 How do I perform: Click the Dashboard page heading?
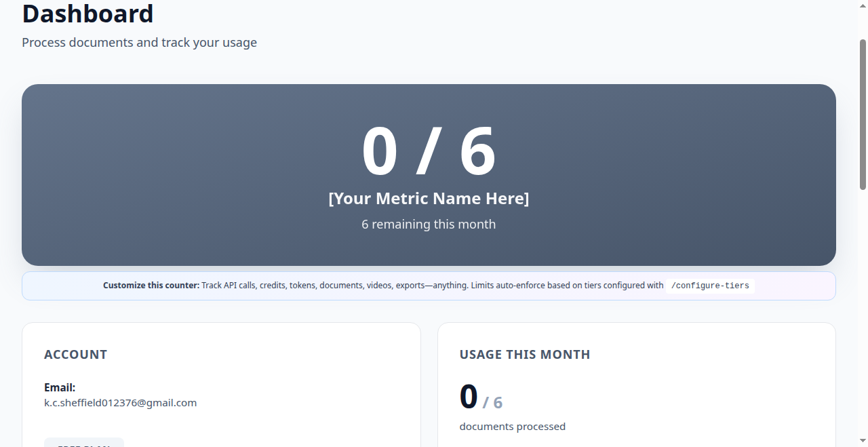[x=88, y=14]
